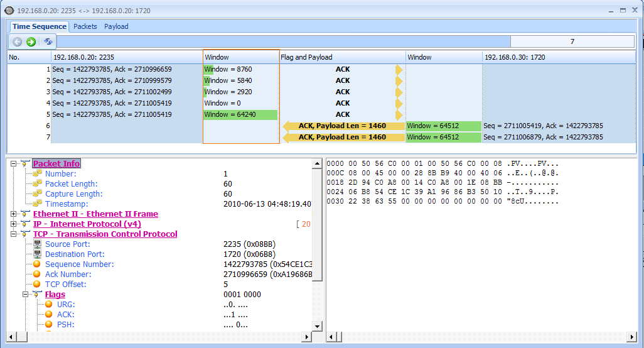Select packet row 4 with Window = 0

tap(321, 103)
